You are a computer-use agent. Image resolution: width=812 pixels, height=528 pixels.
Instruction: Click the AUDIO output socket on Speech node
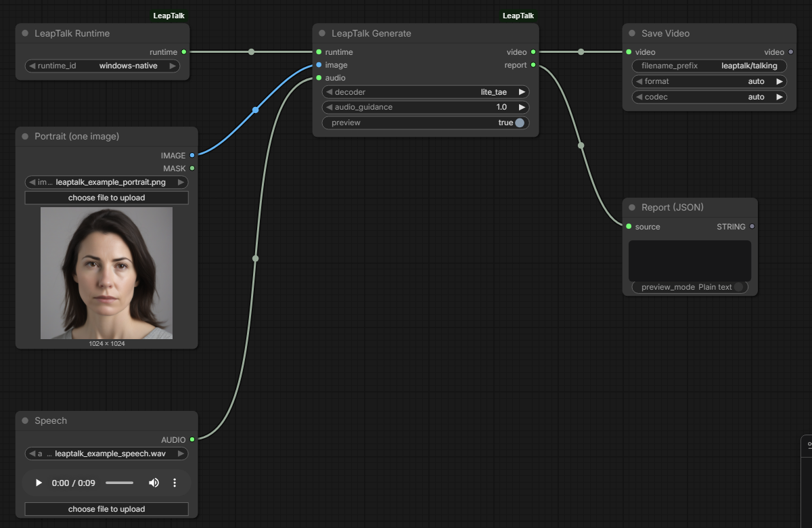point(192,439)
